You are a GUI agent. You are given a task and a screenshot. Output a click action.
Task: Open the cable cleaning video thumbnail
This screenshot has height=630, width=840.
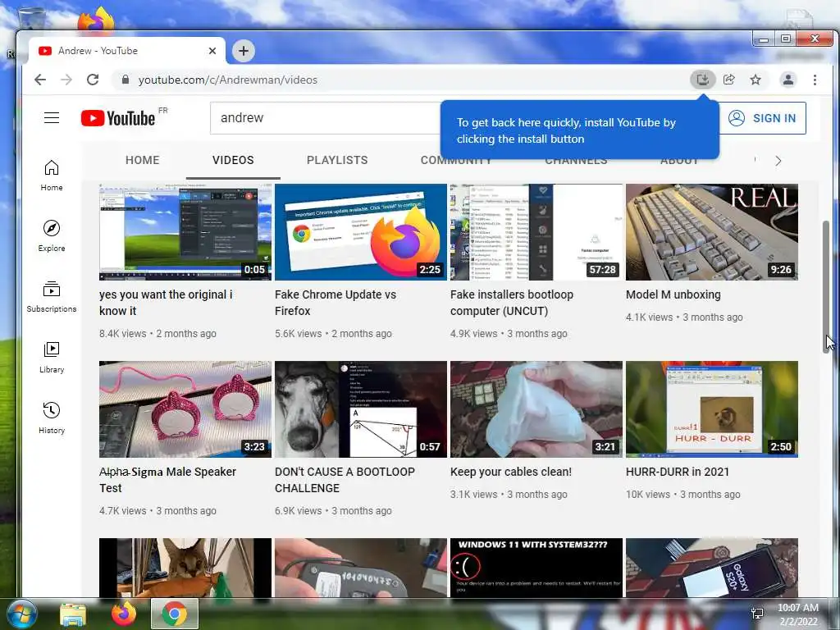[x=536, y=409]
